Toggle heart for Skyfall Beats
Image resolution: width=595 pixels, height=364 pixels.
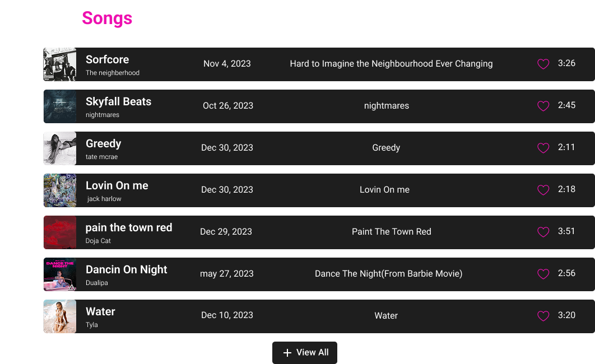(x=543, y=106)
